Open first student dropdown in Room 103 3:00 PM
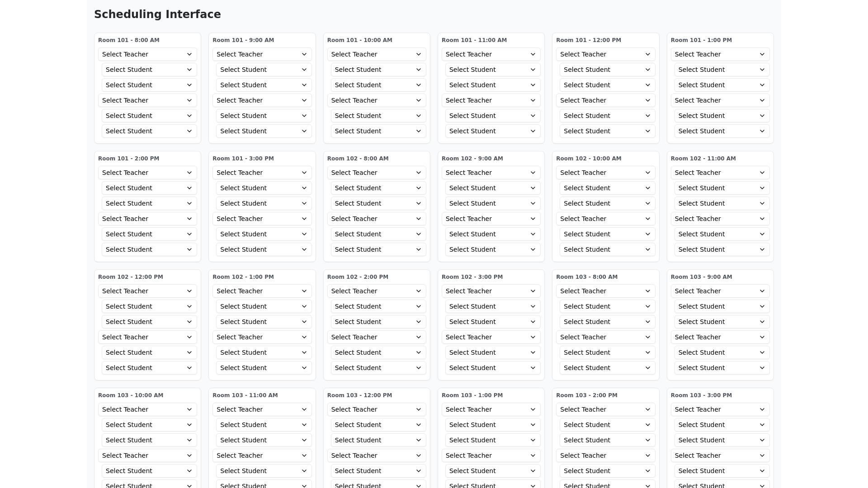Image resolution: width=868 pixels, height=488 pixels. coord(722,425)
